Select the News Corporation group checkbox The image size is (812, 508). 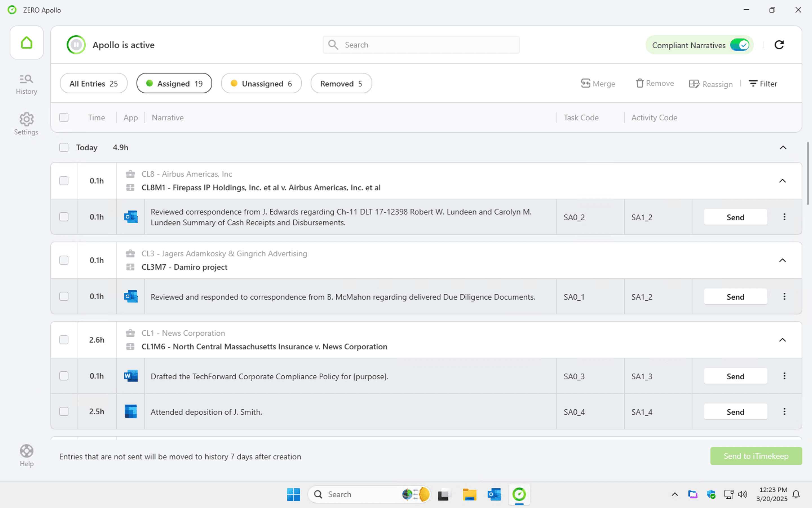(x=64, y=340)
